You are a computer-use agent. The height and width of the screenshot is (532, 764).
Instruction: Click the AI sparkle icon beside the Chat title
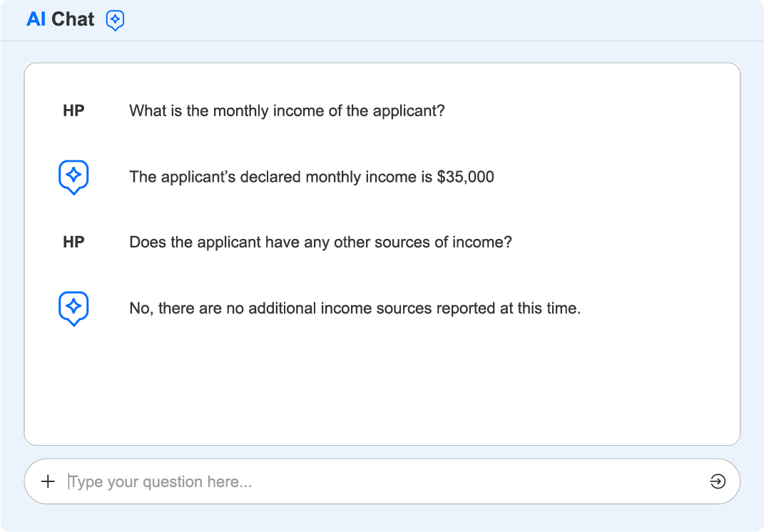(x=115, y=20)
